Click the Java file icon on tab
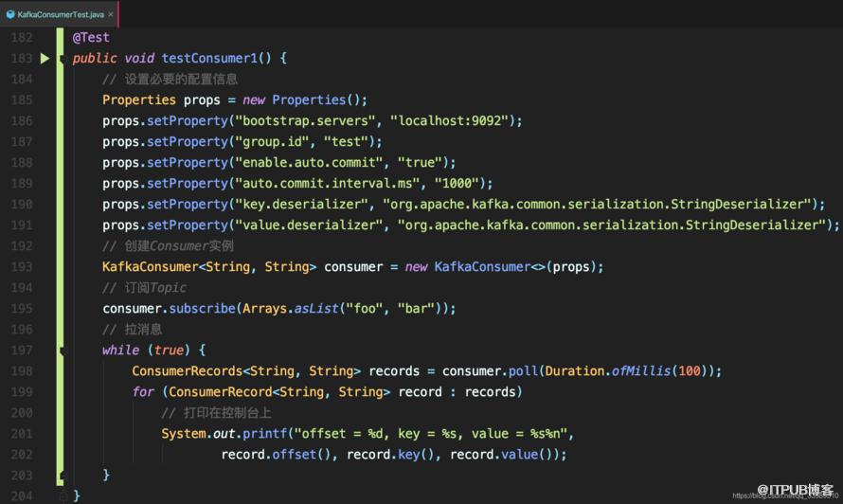The image size is (843, 504). (10, 14)
